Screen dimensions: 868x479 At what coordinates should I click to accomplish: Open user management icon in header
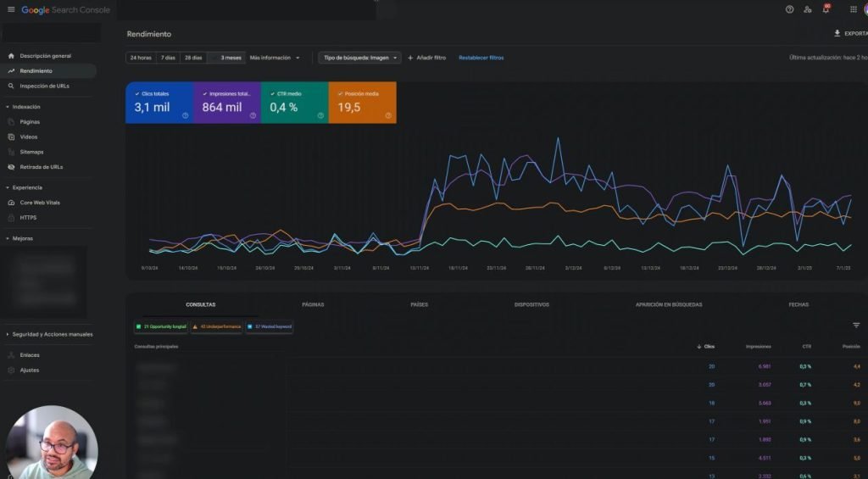click(808, 9)
